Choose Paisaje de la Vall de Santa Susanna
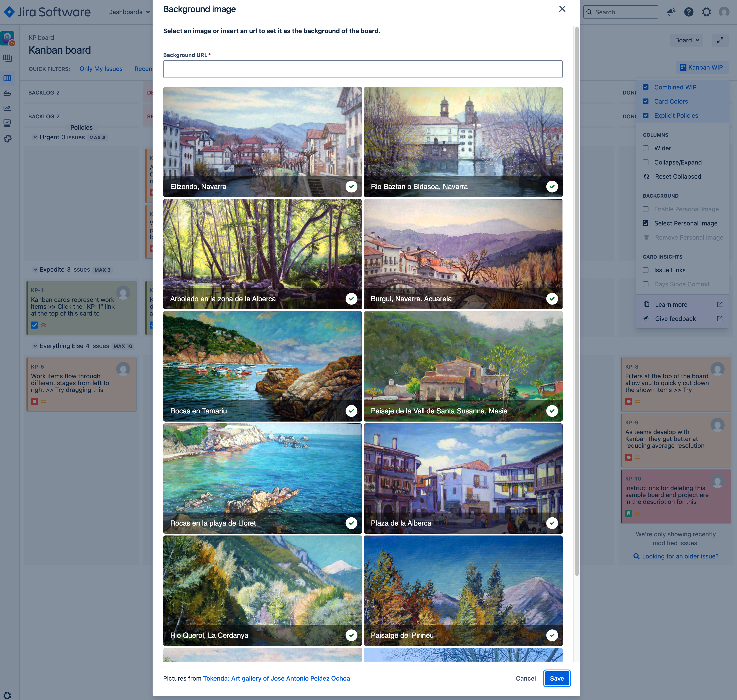 (463, 366)
